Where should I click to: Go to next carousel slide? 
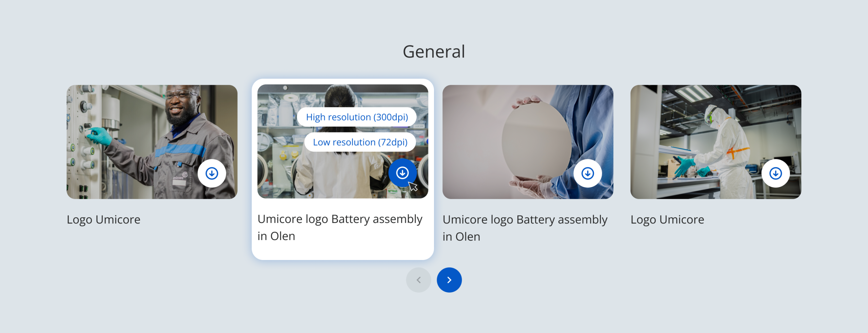(449, 280)
